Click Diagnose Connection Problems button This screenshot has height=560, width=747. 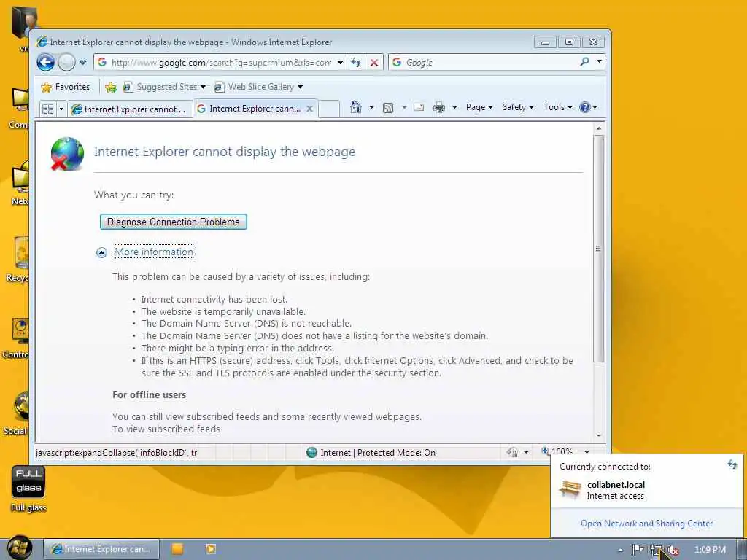pyautogui.click(x=174, y=222)
